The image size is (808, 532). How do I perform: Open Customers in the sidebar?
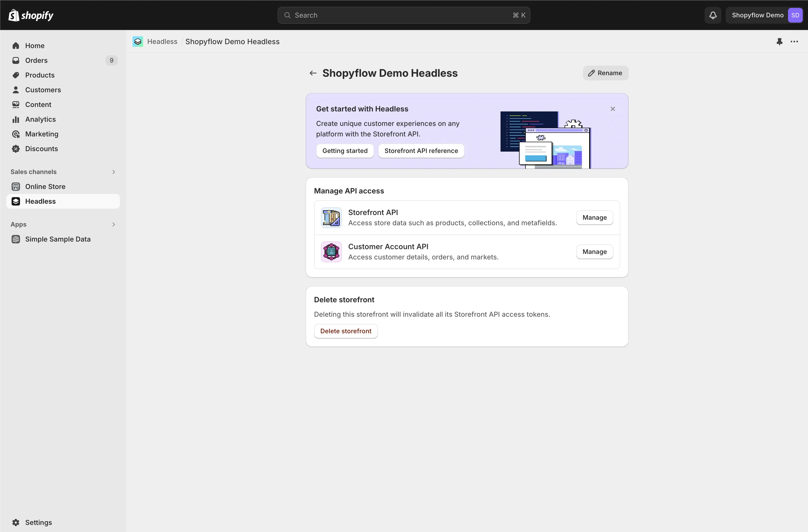(x=63, y=90)
